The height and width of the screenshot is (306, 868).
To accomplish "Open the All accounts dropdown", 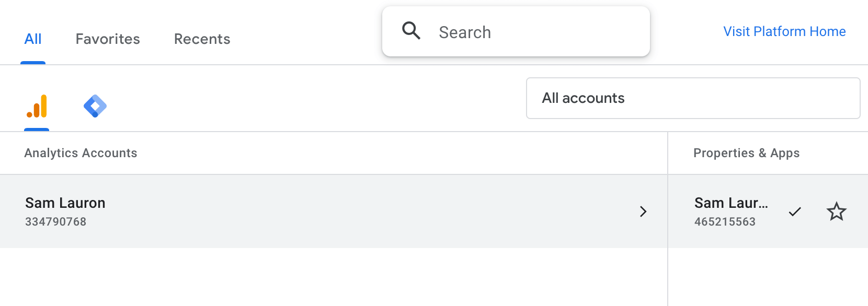I will (693, 98).
